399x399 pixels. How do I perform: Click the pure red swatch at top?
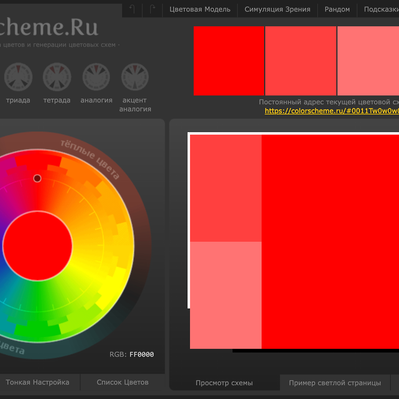coord(229,61)
